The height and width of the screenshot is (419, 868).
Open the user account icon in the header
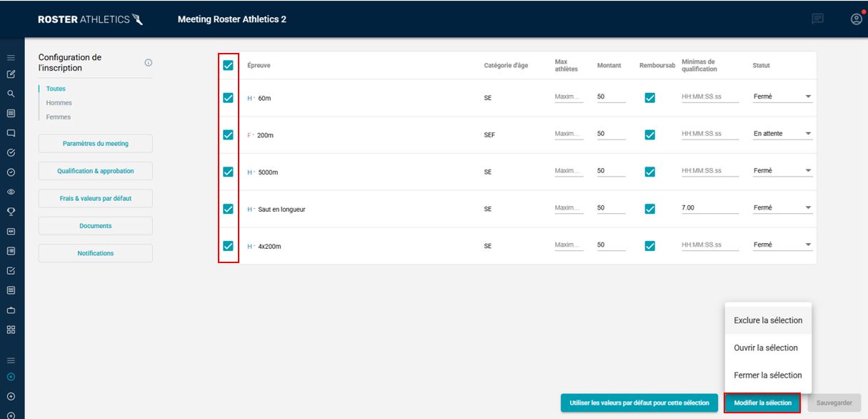857,19
